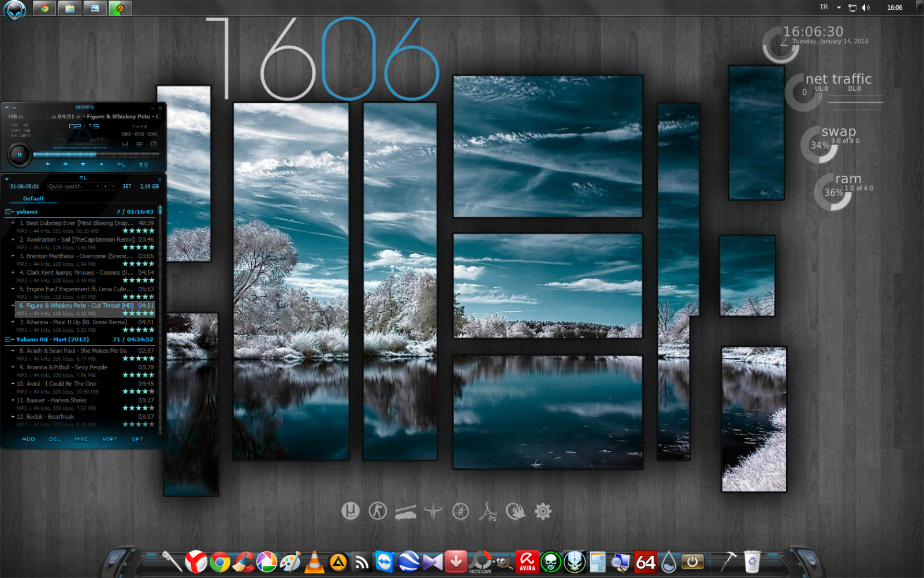
Task: Select the Default playlist tab
Action: tap(33, 198)
